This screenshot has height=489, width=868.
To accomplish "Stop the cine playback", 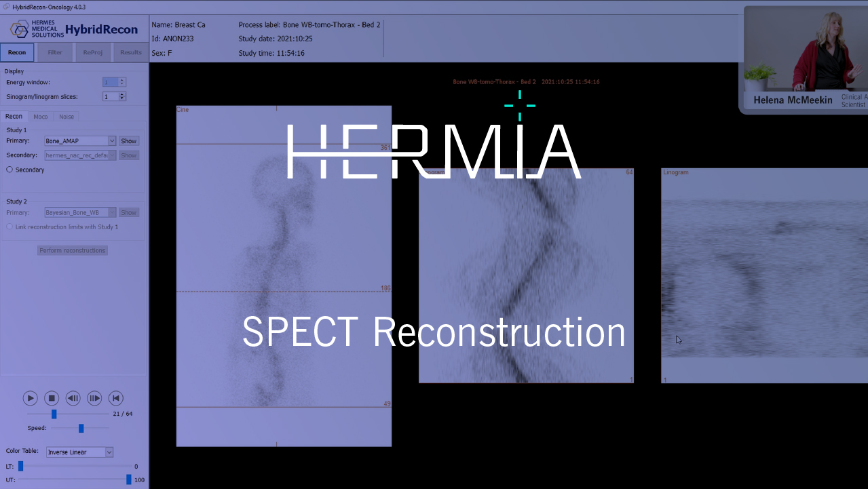I will (x=52, y=398).
